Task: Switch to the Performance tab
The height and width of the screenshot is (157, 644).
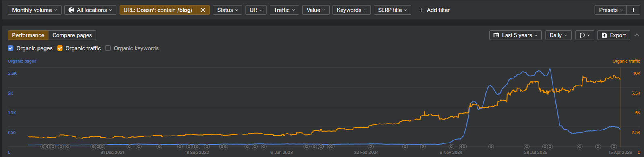Action: tap(28, 35)
